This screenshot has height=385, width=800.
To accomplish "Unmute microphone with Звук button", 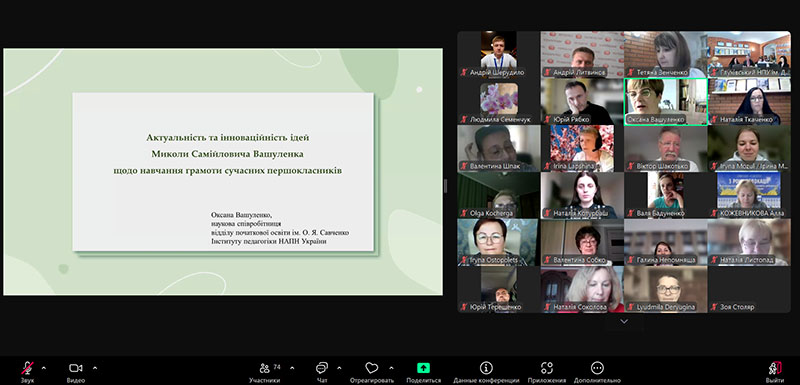I will pos(28,372).
